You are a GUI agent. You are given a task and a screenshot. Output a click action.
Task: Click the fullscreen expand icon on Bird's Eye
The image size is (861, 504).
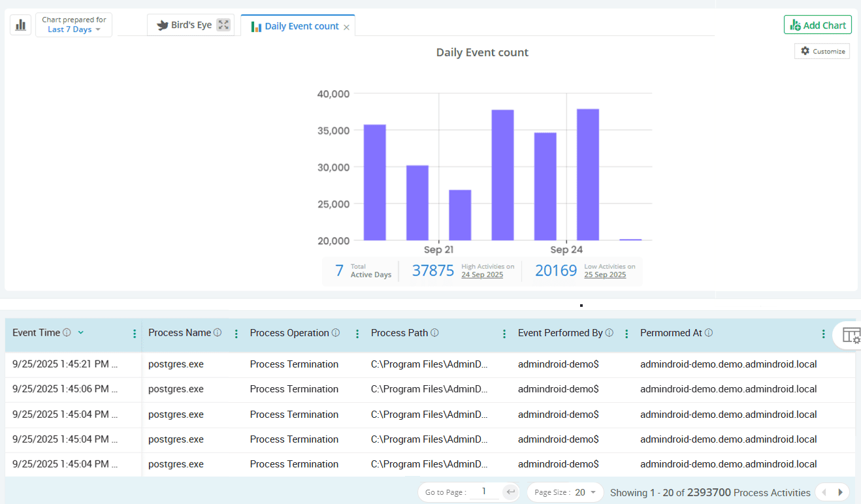pos(223,24)
